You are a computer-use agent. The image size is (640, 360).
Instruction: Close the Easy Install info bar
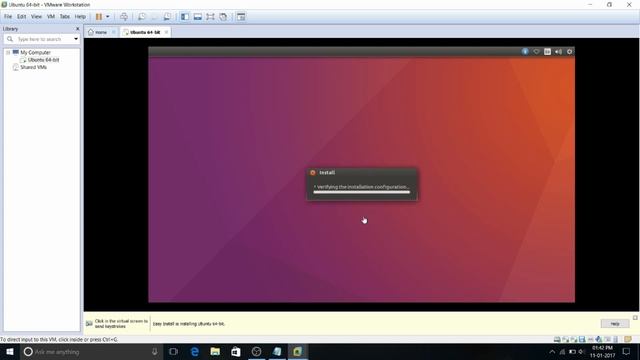(635, 318)
